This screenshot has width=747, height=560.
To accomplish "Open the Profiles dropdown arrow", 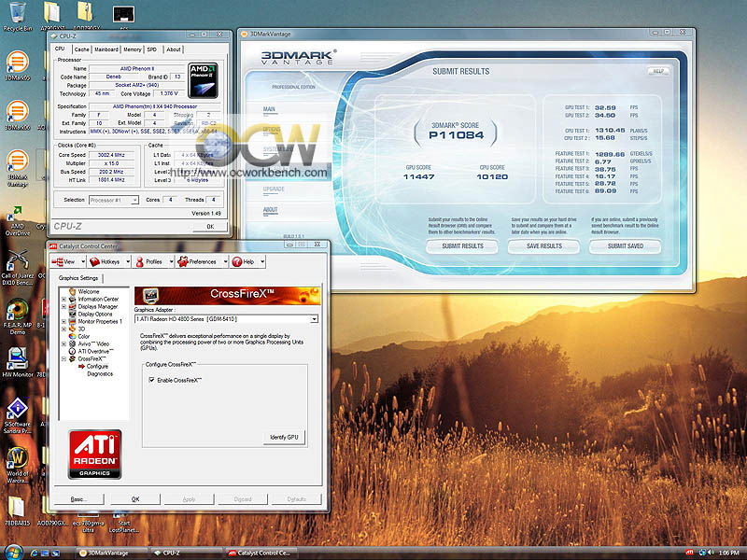I will tap(171, 261).
